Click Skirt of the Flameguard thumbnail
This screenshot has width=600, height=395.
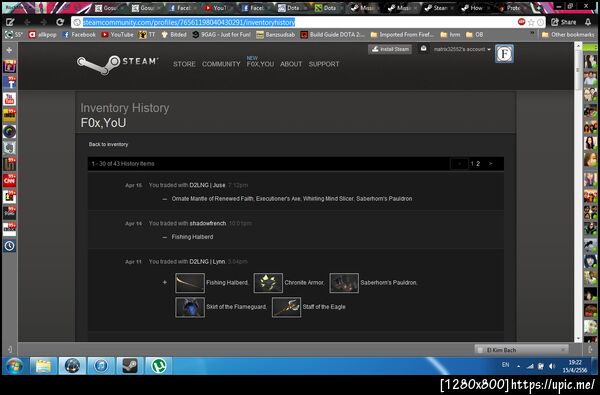pyautogui.click(x=190, y=307)
